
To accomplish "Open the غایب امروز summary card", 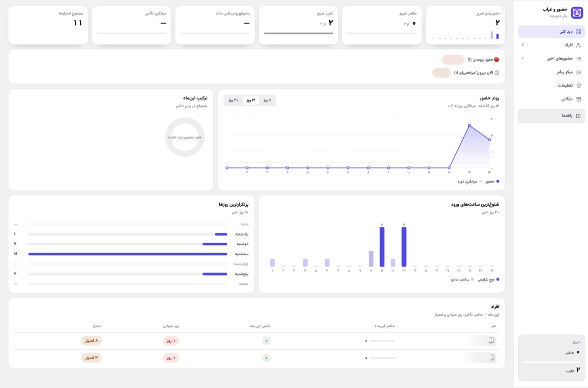I will 299,25.
